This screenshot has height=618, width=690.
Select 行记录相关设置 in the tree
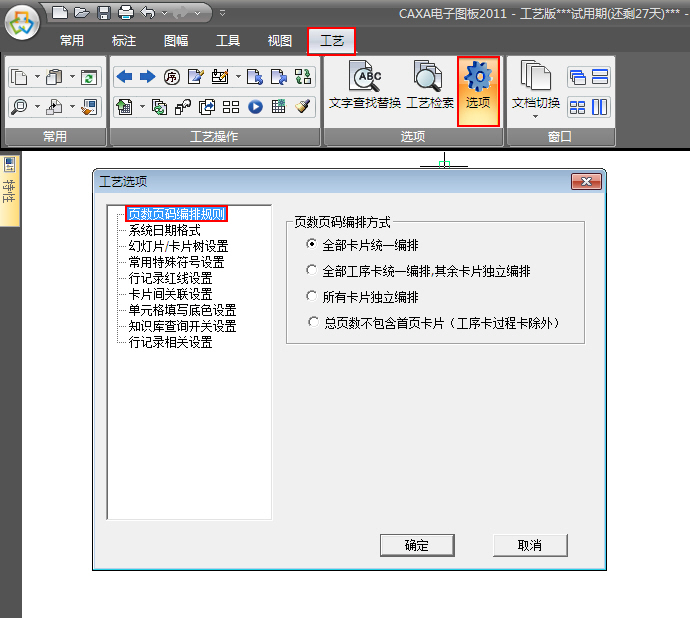tap(170, 342)
